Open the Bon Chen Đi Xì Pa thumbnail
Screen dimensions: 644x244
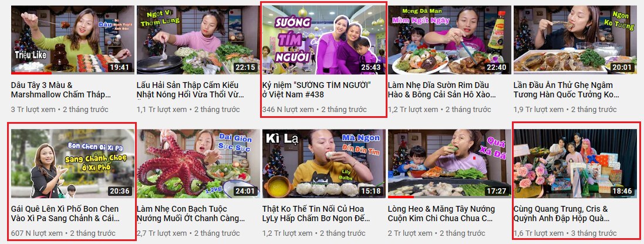pyautogui.click(x=73, y=164)
